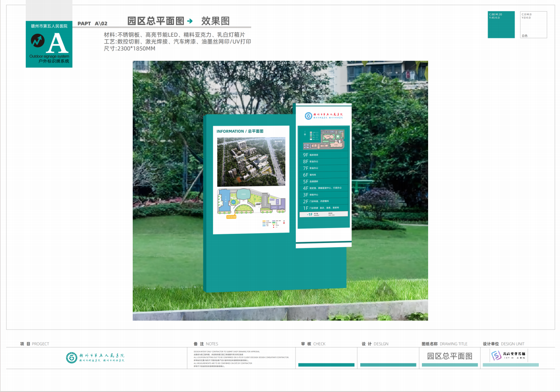Click the 赣州市第五人民医院 text in the teal box
This screenshot has height=392, width=560.
pyautogui.click(x=49, y=26)
